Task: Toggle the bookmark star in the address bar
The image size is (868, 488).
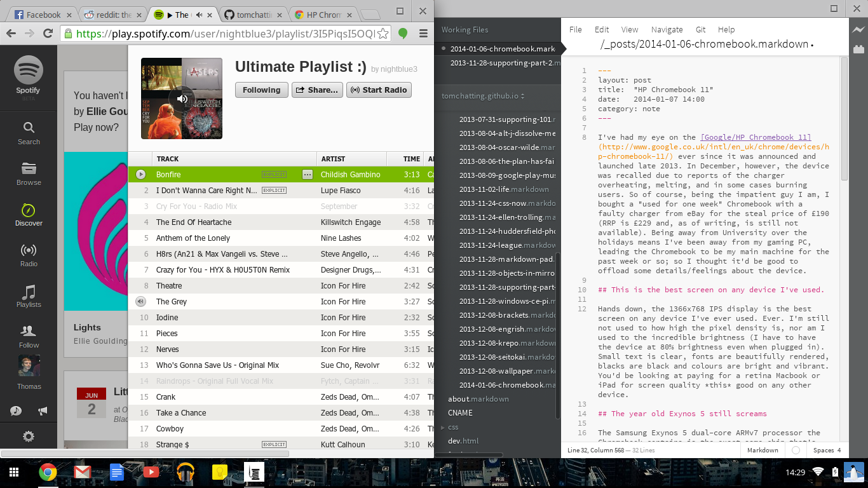Action: [x=383, y=34]
